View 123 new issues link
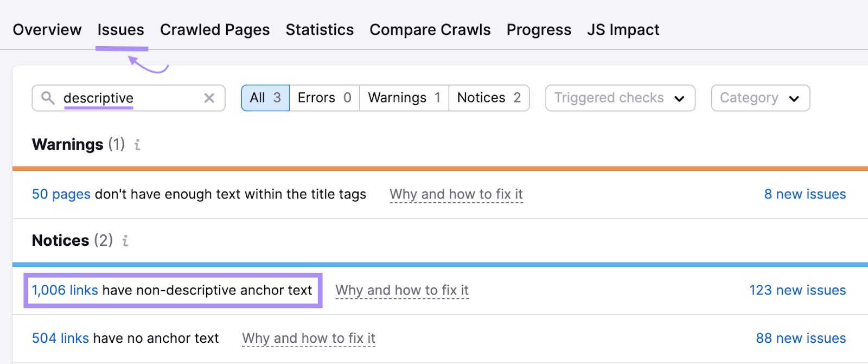Viewport: 868px width, 364px height. pos(797,290)
